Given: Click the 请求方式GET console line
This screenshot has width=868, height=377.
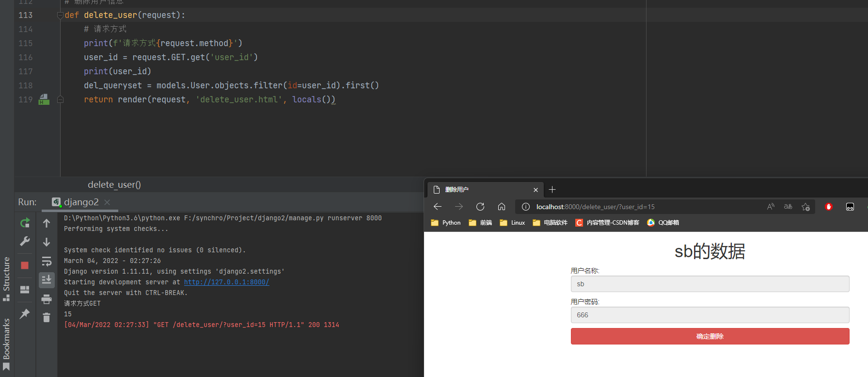Looking at the screenshot, I should [x=82, y=303].
